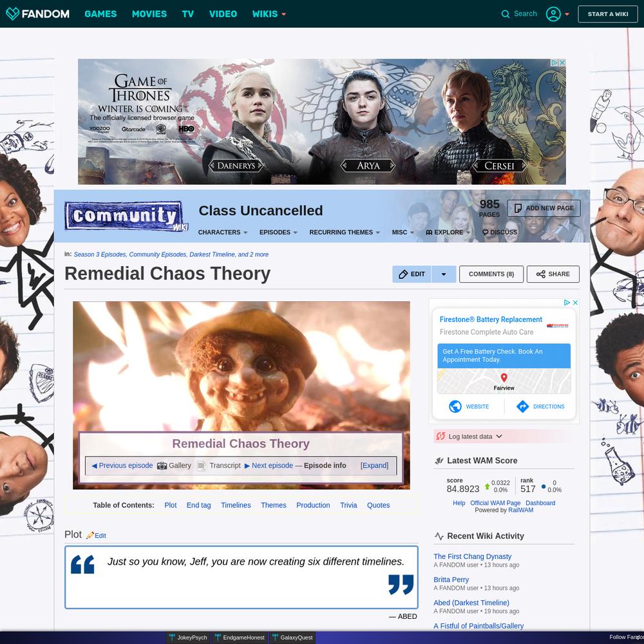Jump to Plot in table of contents

[171, 505]
